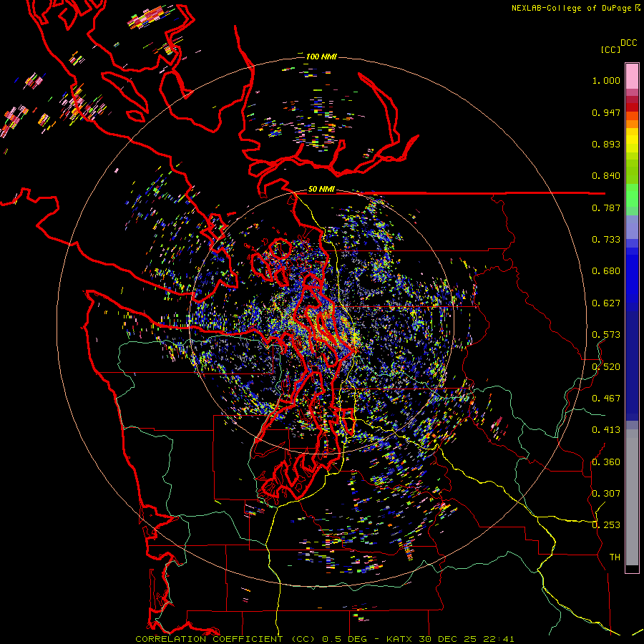This screenshot has width=644, height=644.
Task: Click the 0.360 scale value
Action: point(606,462)
